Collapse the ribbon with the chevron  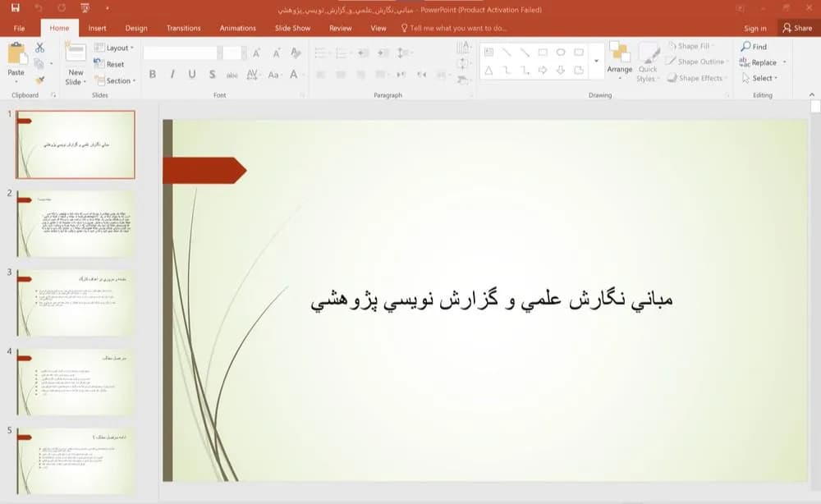point(812,94)
